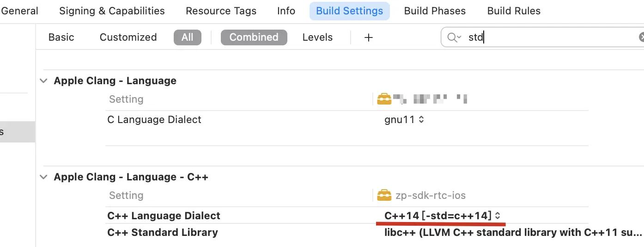Switch to the Combined view toggle
Image resolution: width=644 pixels, height=247 pixels.
254,37
